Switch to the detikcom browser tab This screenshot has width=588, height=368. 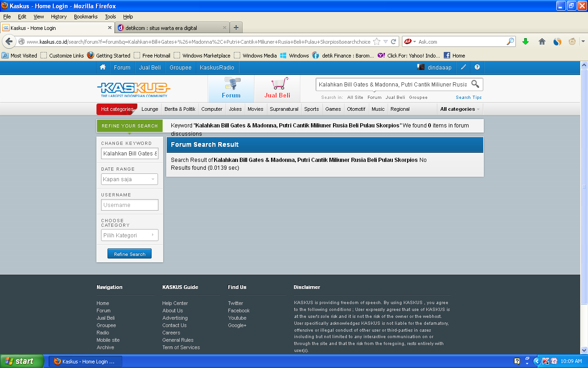[172, 28]
